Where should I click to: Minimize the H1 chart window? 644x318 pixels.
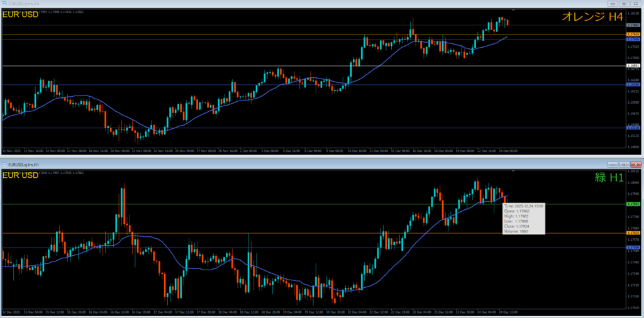point(612,164)
